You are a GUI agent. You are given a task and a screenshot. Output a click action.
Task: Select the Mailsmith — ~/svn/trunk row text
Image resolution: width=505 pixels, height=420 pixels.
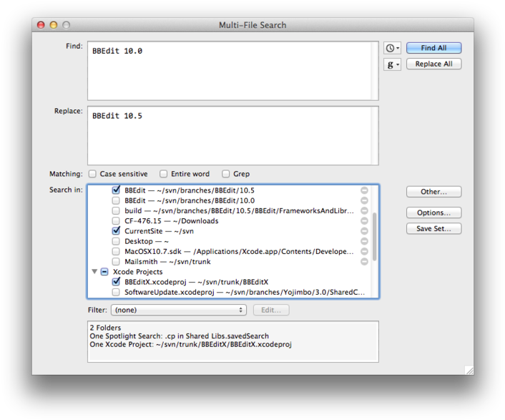(167, 262)
